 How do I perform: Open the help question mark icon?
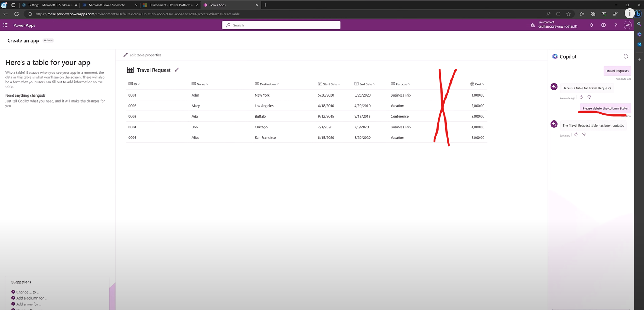click(x=615, y=25)
